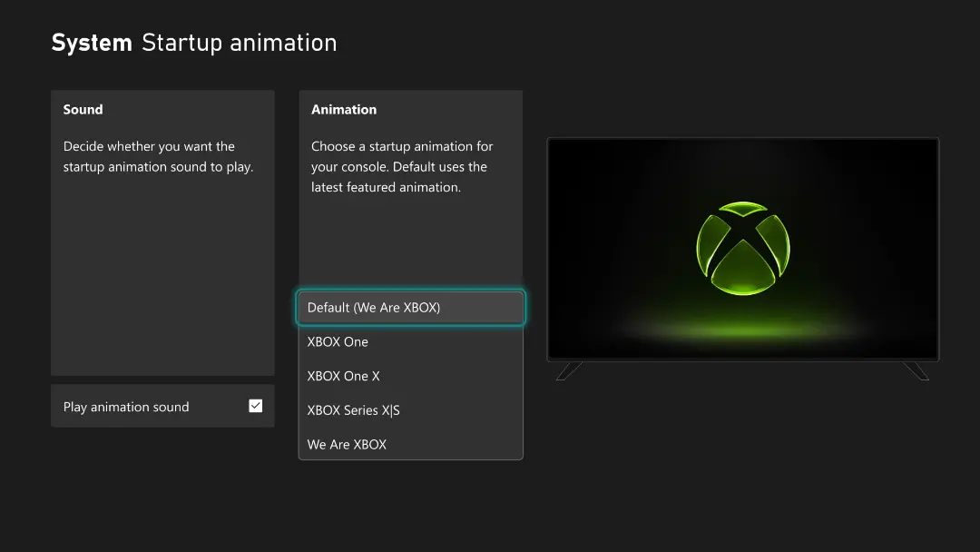Toggle the Play animation sound checkbox

coord(256,406)
